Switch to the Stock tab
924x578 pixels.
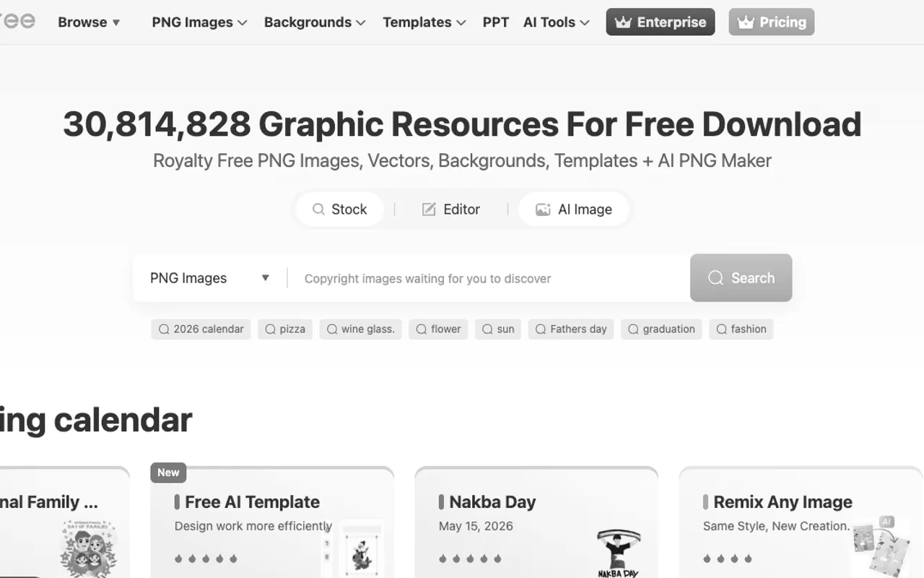[339, 210]
